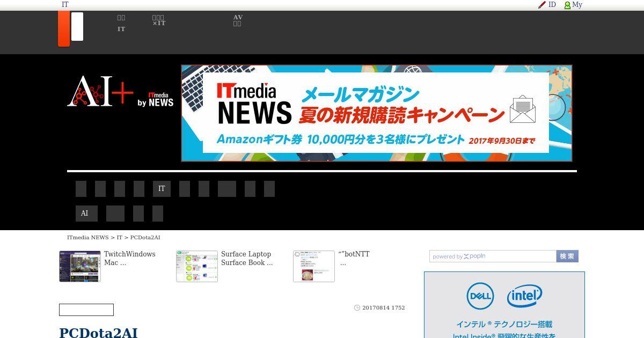Click the AI+ by ITmedia NEWS logo
Image resolution: width=644 pixels, height=338 pixels.
120,92
